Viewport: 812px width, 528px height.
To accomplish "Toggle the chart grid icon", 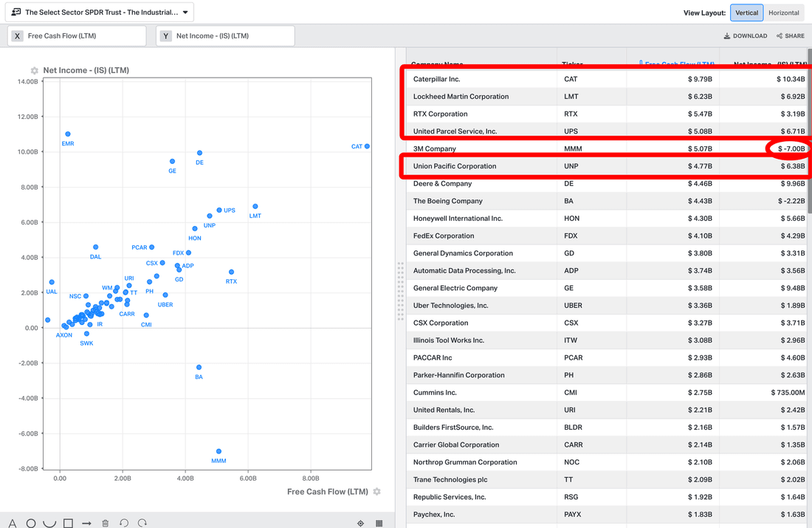I will click(379, 524).
